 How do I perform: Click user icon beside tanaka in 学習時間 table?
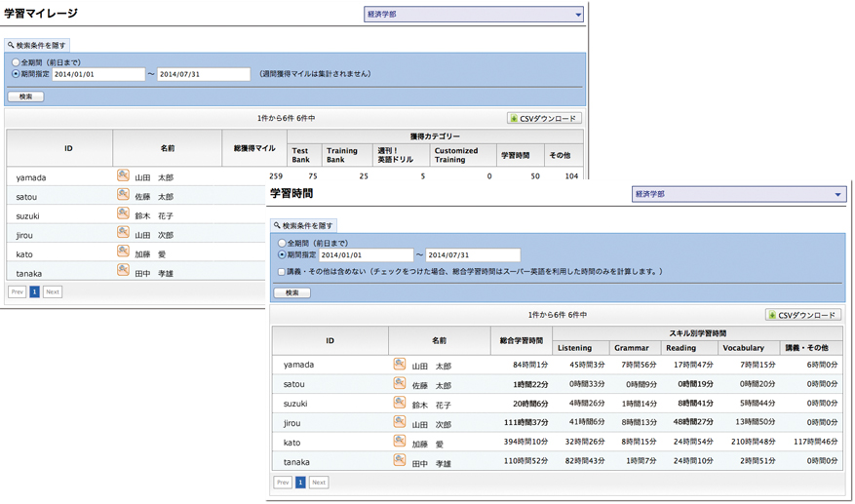pos(399,460)
